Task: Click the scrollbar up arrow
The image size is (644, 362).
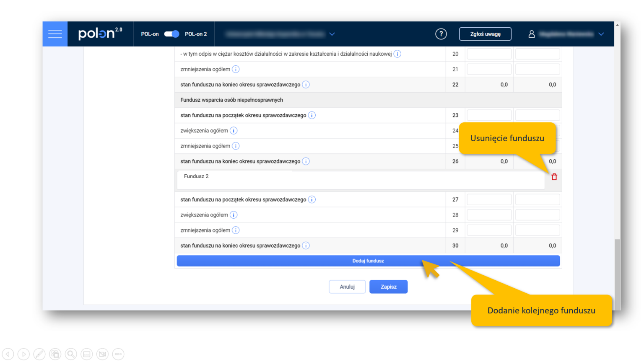Action: coord(617,25)
